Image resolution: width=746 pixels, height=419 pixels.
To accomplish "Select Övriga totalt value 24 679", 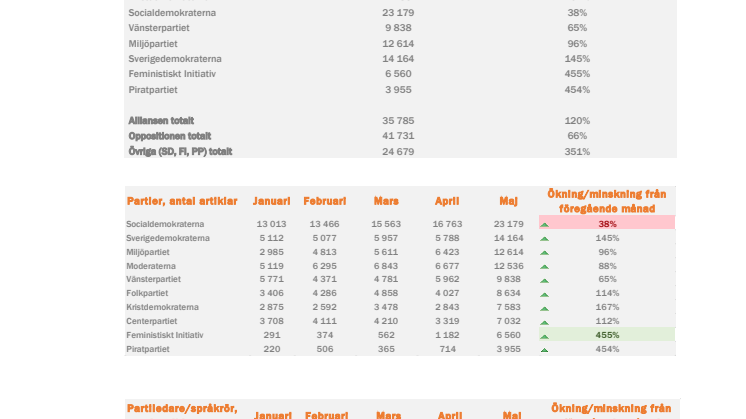I will (x=398, y=152).
